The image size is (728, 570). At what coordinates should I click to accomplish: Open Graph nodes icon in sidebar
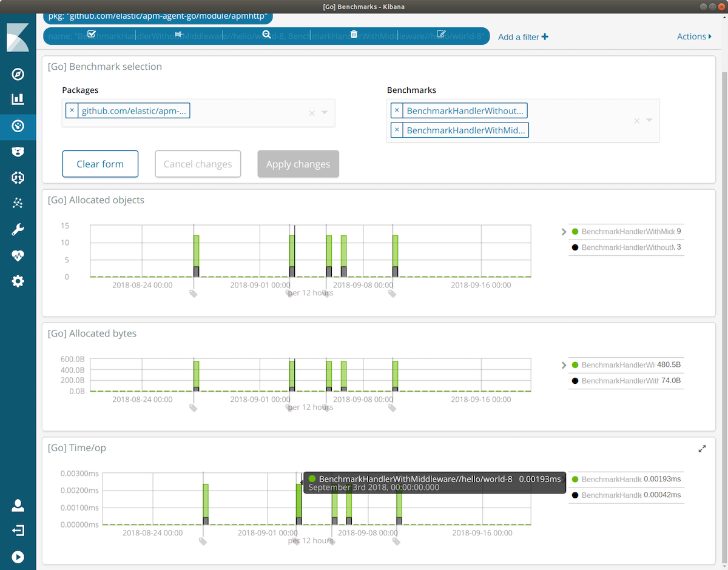pyautogui.click(x=18, y=203)
